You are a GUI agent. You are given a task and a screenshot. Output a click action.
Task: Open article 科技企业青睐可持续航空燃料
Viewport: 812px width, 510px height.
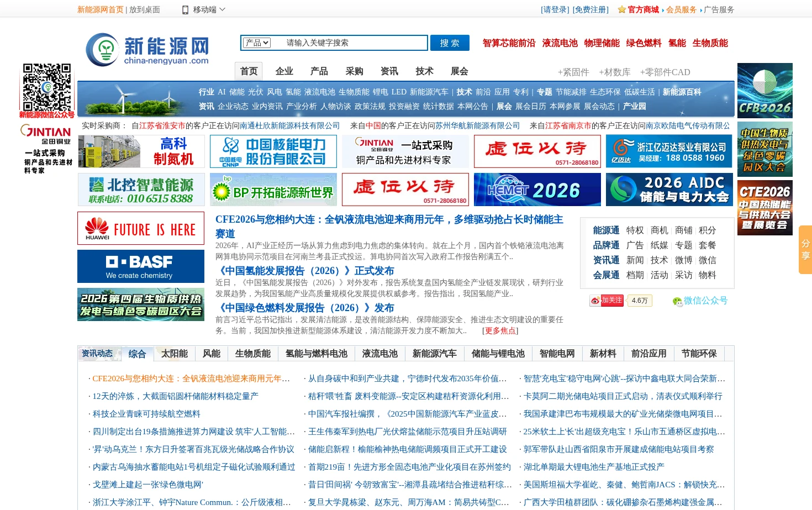pyautogui.click(x=146, y=414)
